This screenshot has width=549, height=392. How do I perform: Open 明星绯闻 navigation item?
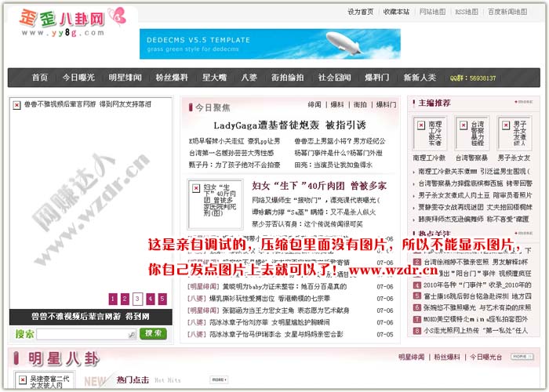pyautogui.click(x=125, y=78)
